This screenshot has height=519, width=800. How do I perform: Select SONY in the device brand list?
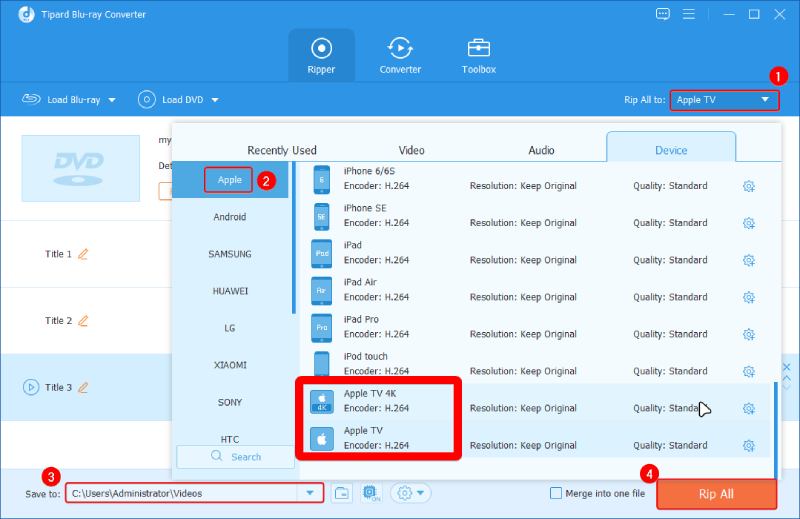pos(230,402)
